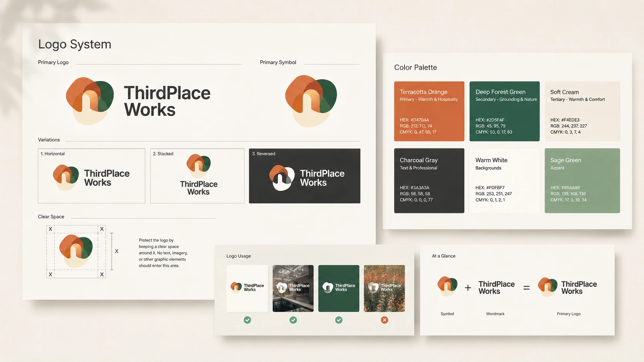Click the symbol in the Primary Logo
644x362 pixels.
pos(90,101)
